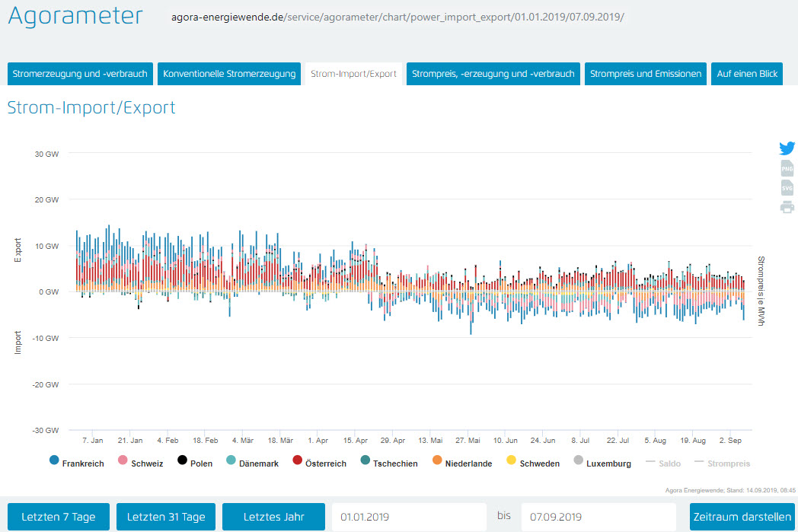Viewport: 798px width, 532px height.
Task: Click the 10. Jun date label
Action: point(506,441)
